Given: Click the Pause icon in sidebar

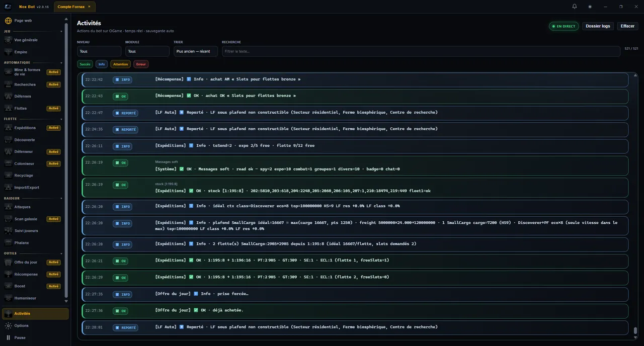Looking at the screenshot, I should 8,338.
